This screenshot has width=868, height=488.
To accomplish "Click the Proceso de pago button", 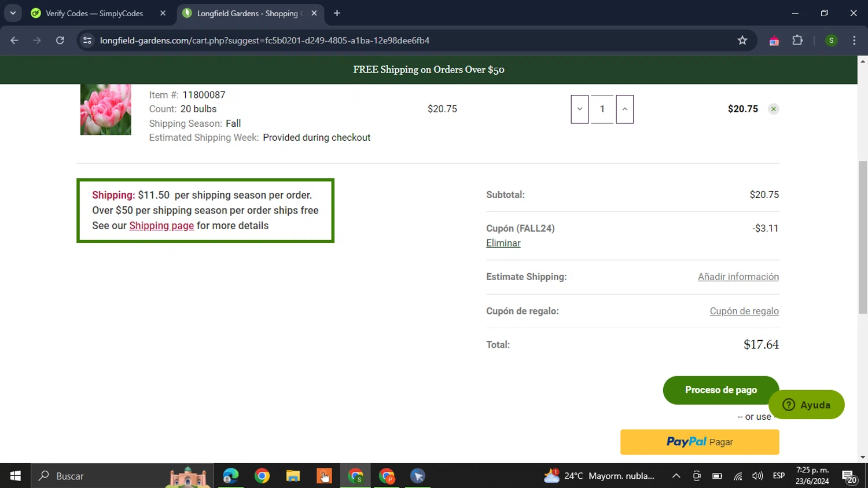I will pos(721,390).
